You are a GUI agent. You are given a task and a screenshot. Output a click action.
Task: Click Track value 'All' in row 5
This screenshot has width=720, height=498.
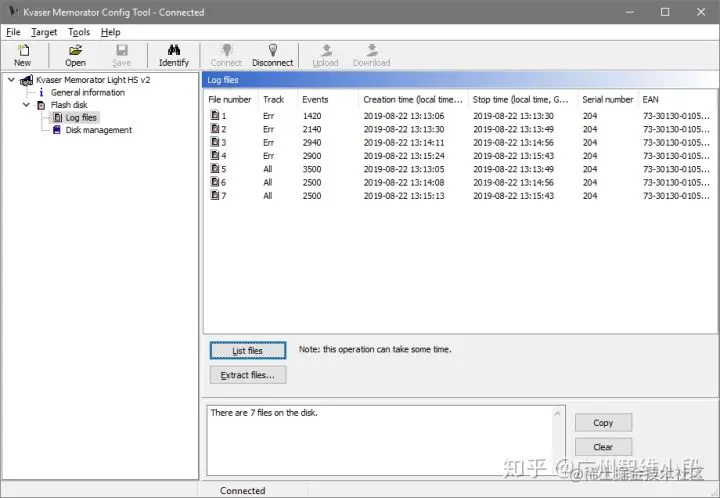tap(268, 169)
